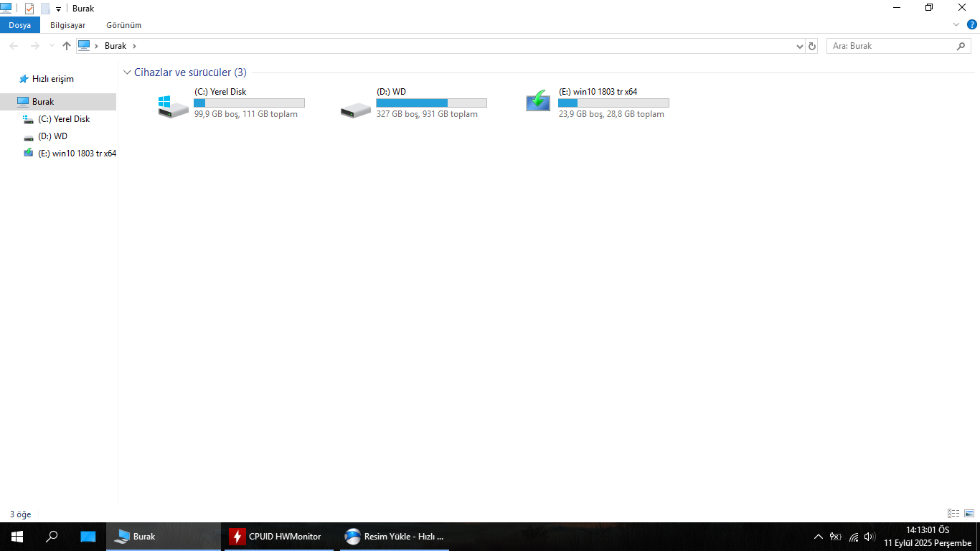Click the Burak breadcrumb in the address bar
This screenshot has width=980, height=551.
[x=115, y=46]
